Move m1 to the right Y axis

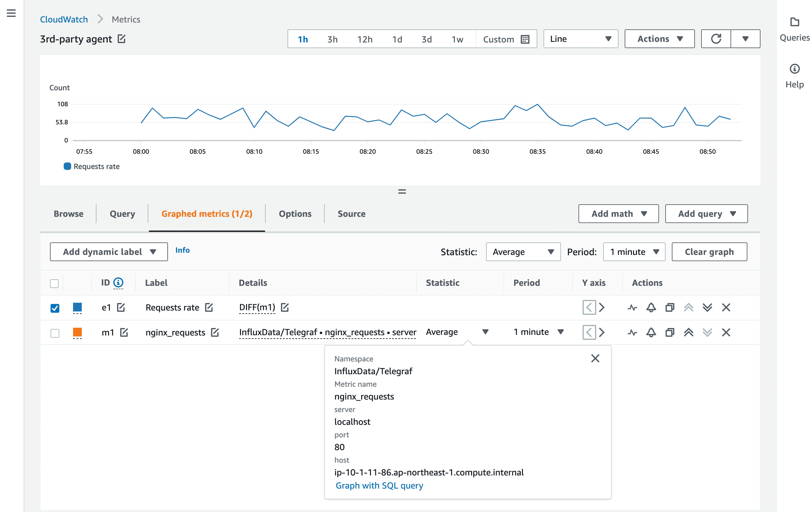pos(602,332)
